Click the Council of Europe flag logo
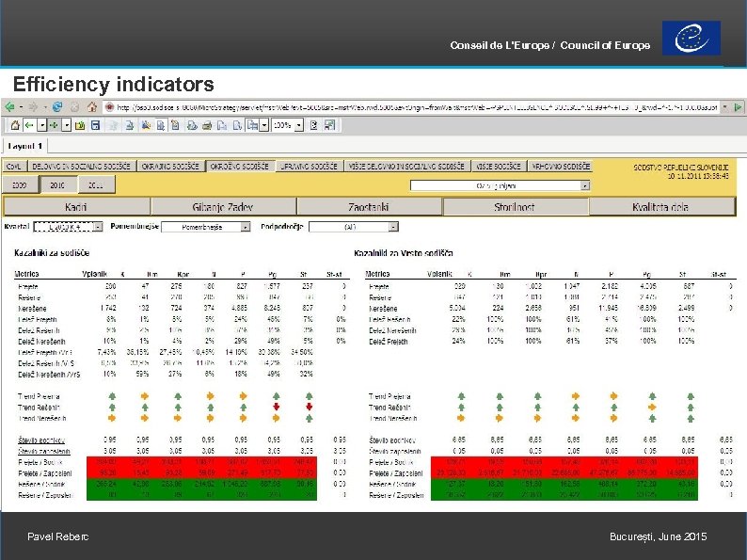This screenshot has width=747, height=560. tap(691, 38)
